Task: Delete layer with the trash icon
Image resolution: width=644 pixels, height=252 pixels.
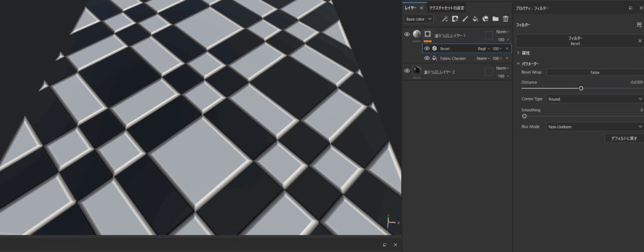Action: pyautogui.click(x=505, y=19)
